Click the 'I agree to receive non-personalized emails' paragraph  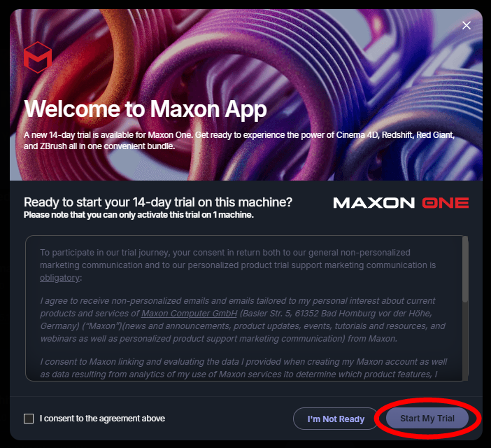coord(243,320)
